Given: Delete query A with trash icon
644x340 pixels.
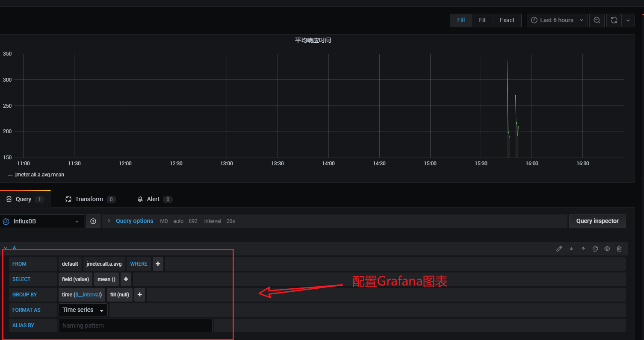Looking at the screenshot, I should pyautogui.click(x=619, y=249).
